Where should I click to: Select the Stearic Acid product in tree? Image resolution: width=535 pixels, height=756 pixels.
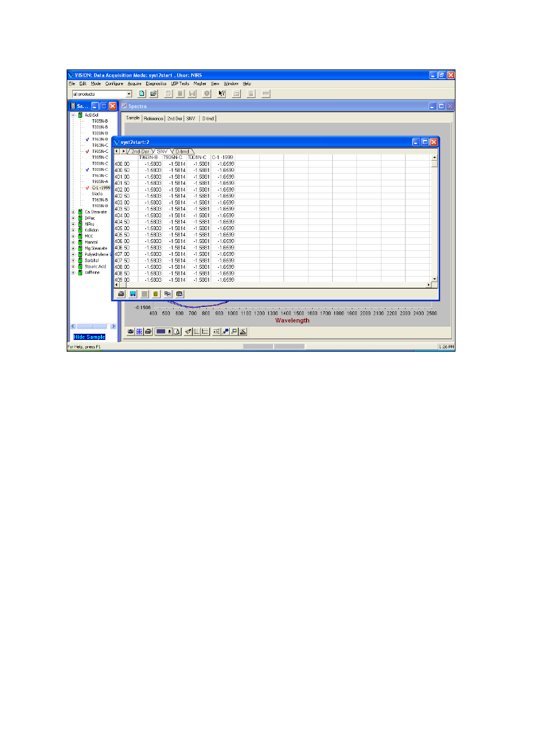95,267
